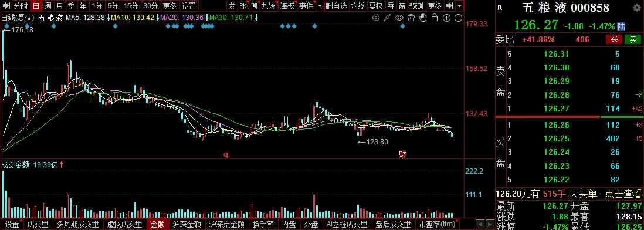Toggle the chart lock icon

point(435,18)
